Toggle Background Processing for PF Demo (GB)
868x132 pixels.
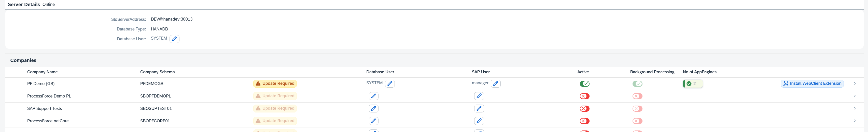coord(637,84)
